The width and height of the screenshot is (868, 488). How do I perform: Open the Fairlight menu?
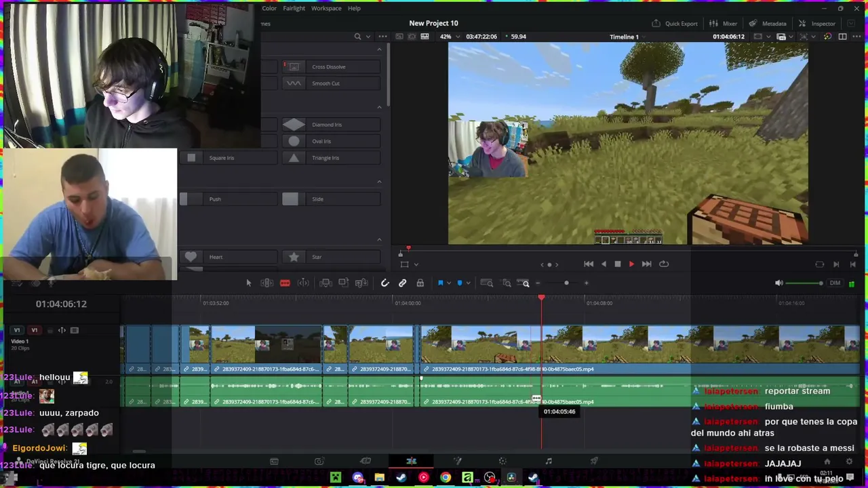tap(294, 8)
